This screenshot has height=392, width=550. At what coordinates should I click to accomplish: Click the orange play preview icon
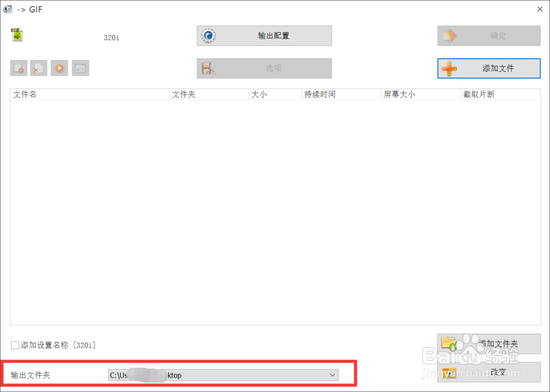point(59,68)
